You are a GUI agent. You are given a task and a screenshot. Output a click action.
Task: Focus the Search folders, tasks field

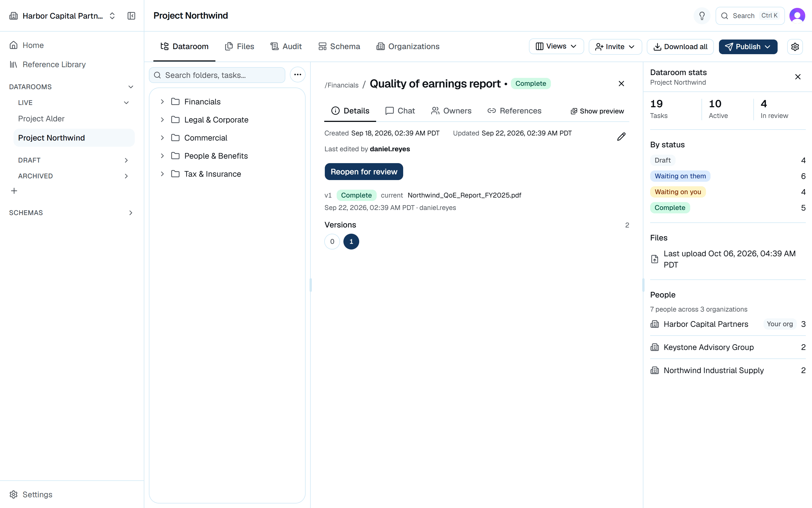[217, 75]
